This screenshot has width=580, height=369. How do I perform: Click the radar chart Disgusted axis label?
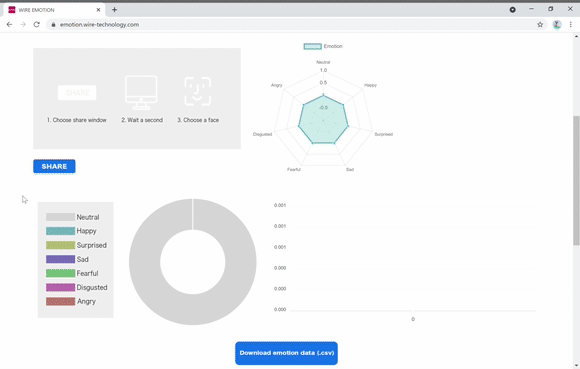(262, 134)
